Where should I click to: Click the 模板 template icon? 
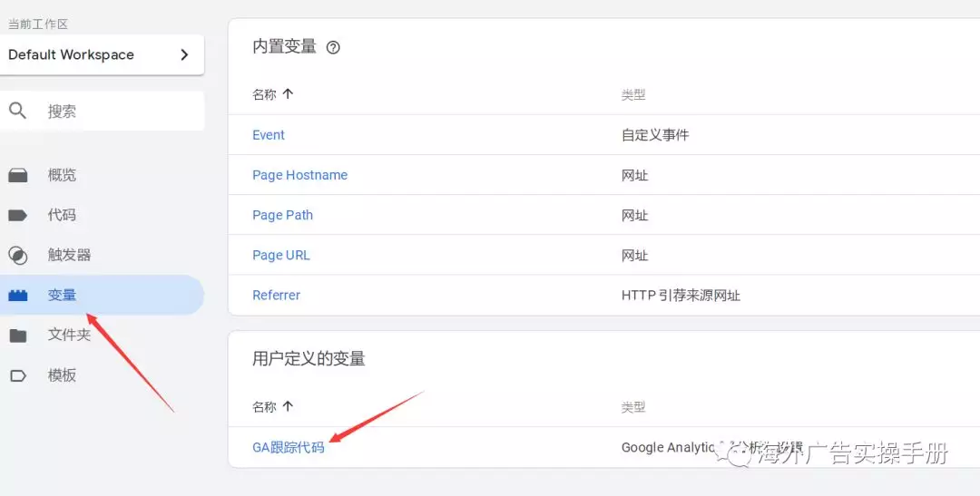click(x=18, y=375)
